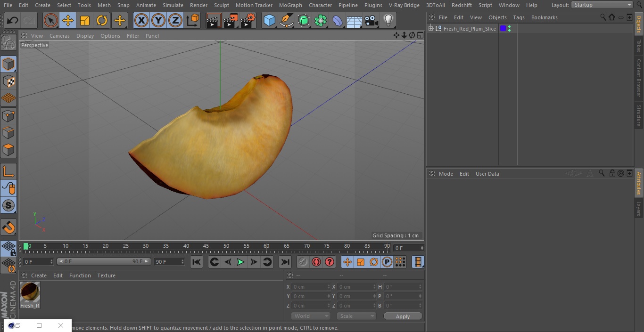Open the Mesh menu
Image resolution: width=644 pixels, height=332 pixels.
pyautogui.click(x=104, y=5)
